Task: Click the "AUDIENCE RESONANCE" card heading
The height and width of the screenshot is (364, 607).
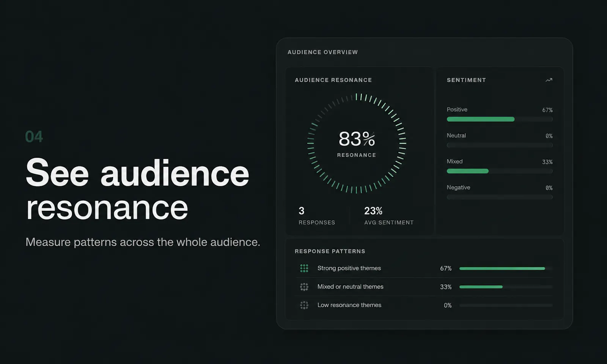Action: [x=333, y=80]
